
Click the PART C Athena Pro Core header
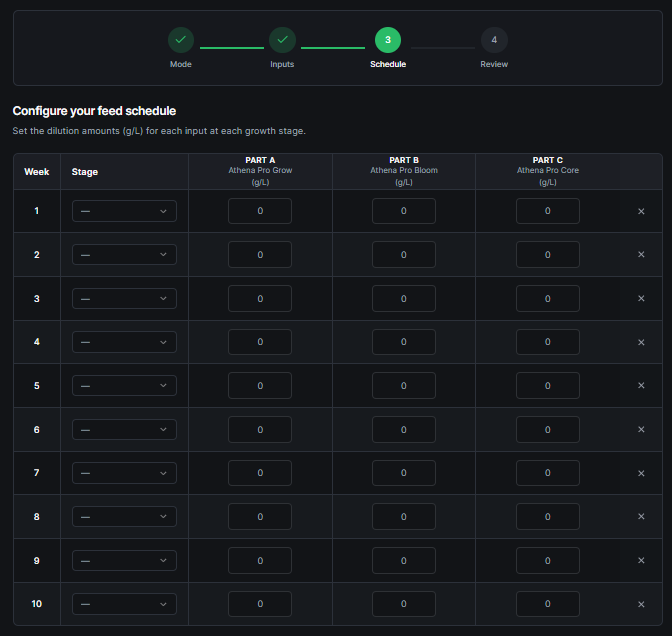[548, 171]
